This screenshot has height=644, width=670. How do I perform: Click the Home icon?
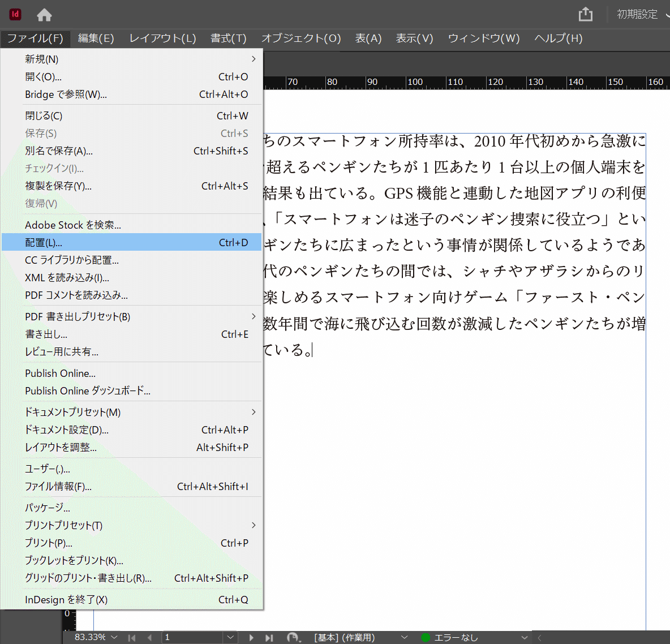pos(44,15)
